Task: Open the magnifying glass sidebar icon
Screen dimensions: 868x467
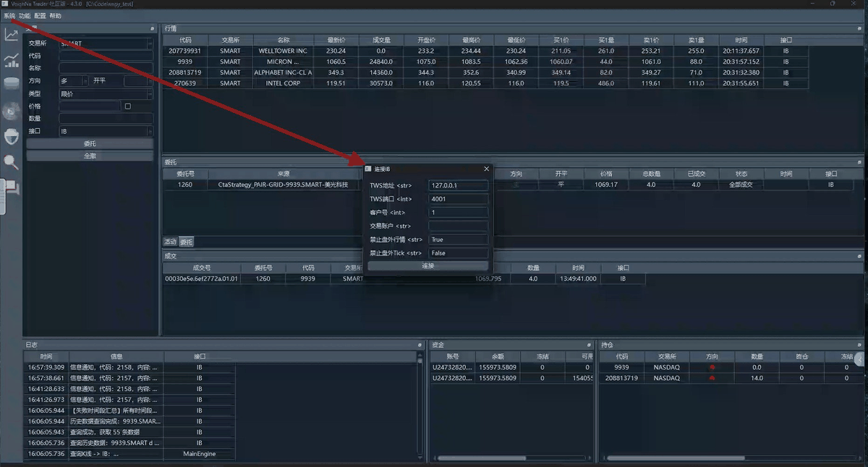Action: pyautogui.click(x=12, y=161)
